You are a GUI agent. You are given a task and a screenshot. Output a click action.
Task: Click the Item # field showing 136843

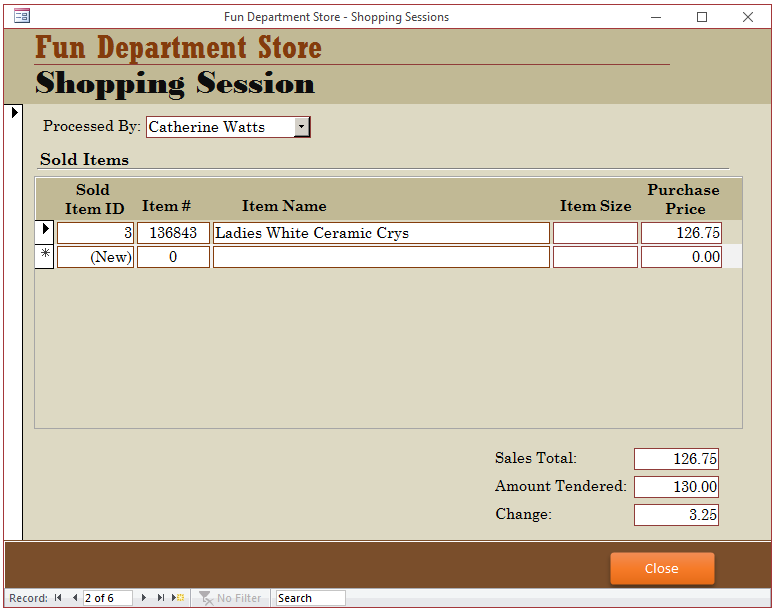coord(173,233)
